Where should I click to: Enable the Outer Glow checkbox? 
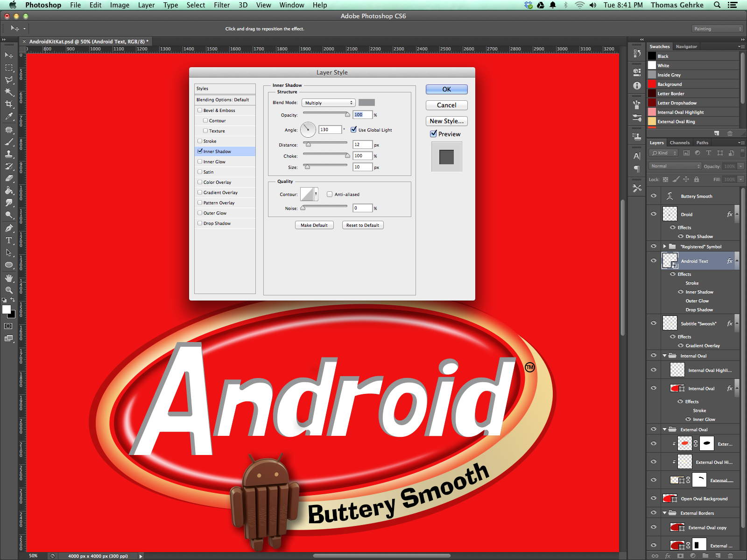point(200,213)
